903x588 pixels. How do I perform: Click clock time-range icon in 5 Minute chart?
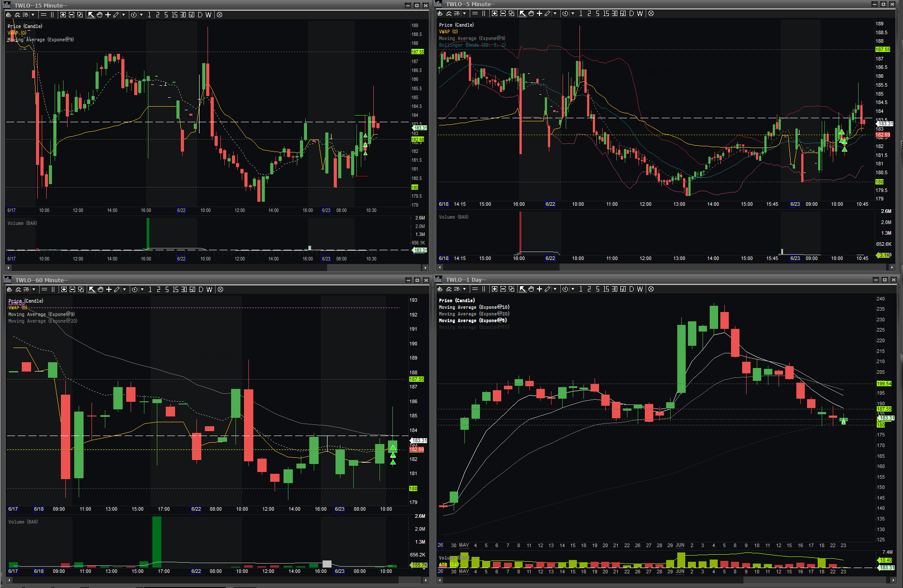tap(565, 13)
